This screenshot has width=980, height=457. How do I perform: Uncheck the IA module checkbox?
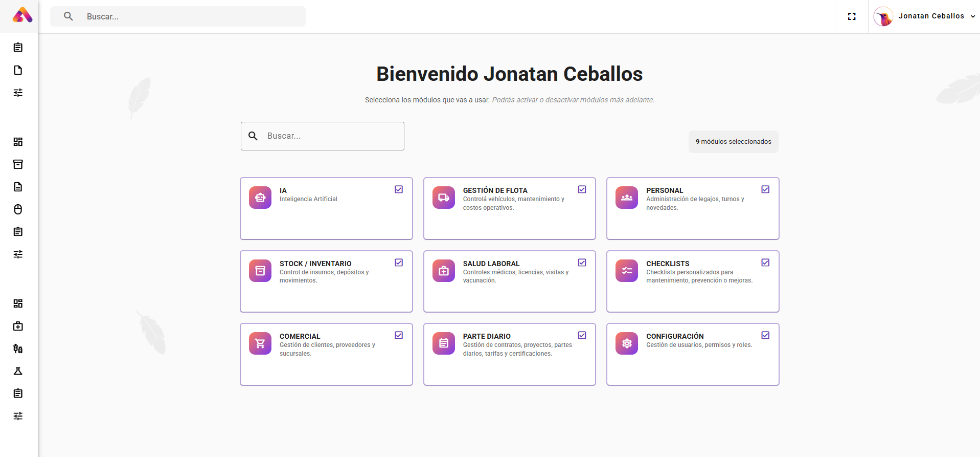pyautogui.click(x=399, y=189)
